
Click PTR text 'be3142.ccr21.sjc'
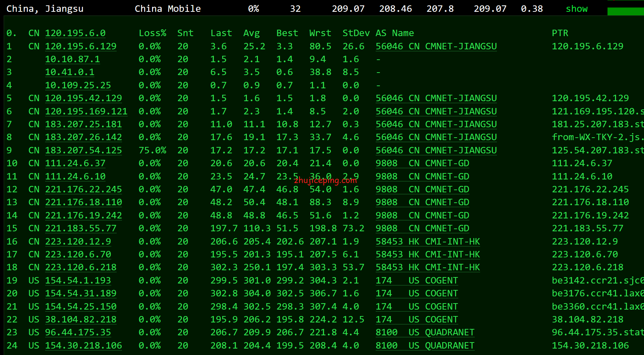(597, 280)
